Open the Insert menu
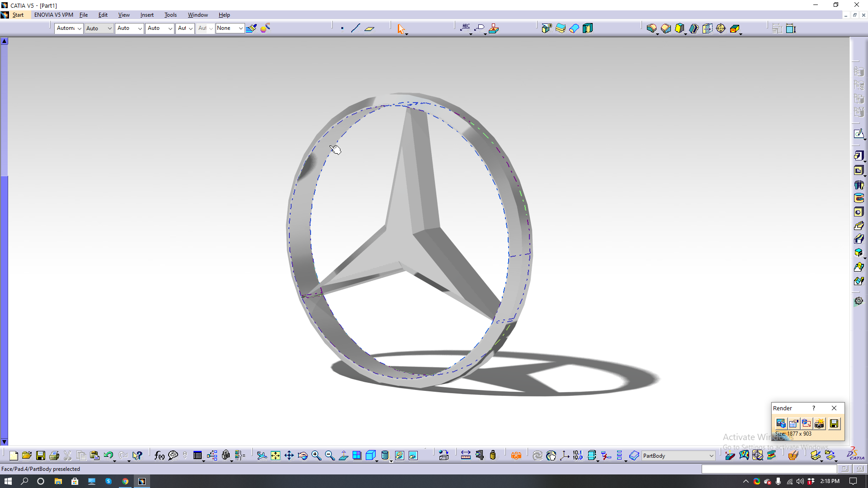Screen dimensions: 868x488 point(147,15)
